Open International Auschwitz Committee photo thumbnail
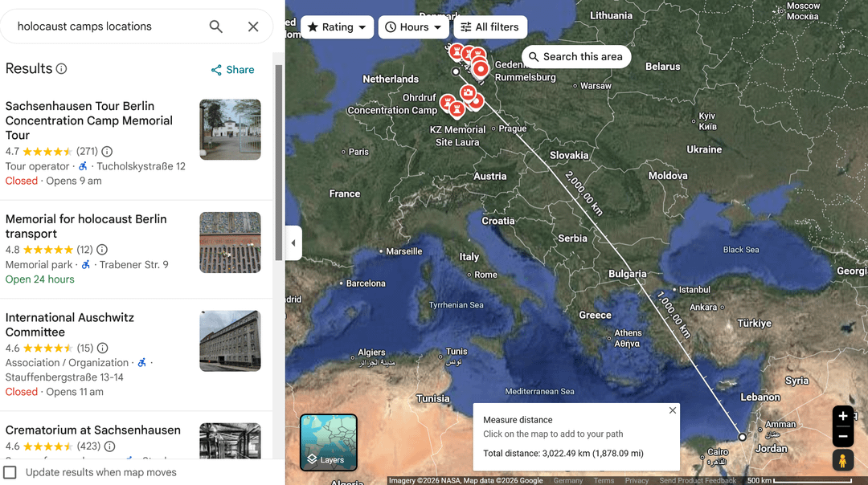This screenshot has width=868, height=485. tap(231, 340)
